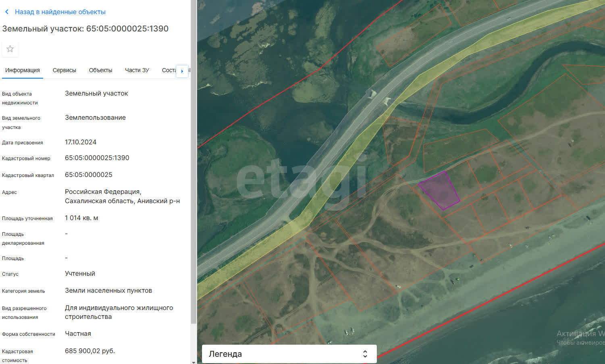Open the Объекты tab
605x364 pixels.
(x=100, y=70)
